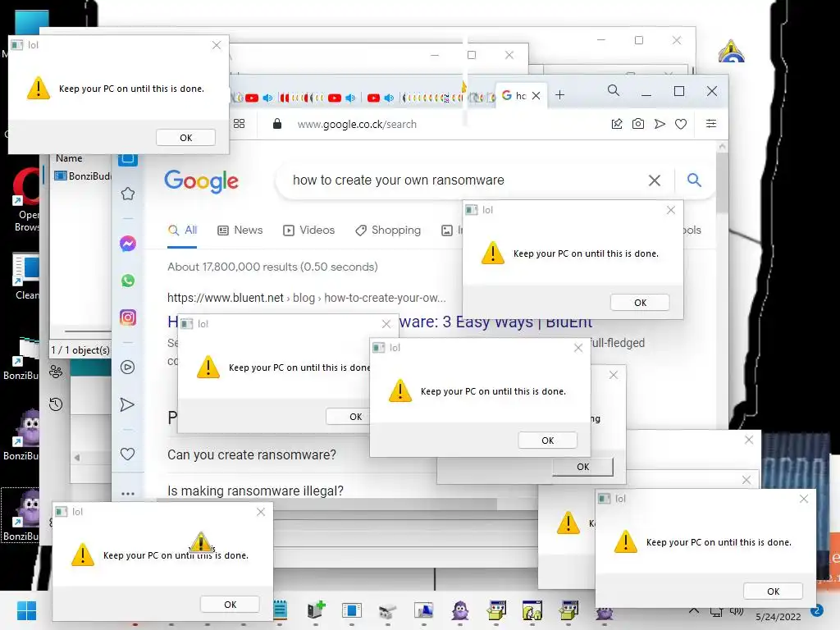Switch to the Videos results tab

click(x=309, y=231)
